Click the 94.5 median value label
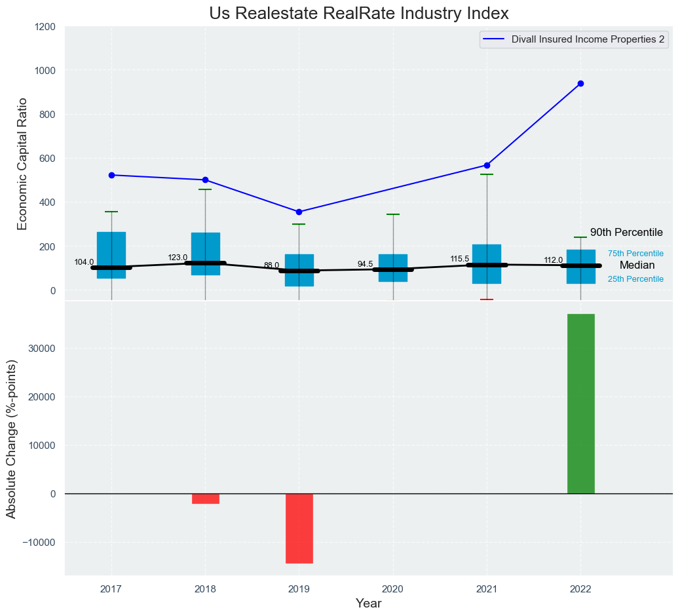Image resolution: width=680 pixels, height=616 pixels. pos(365,264)
